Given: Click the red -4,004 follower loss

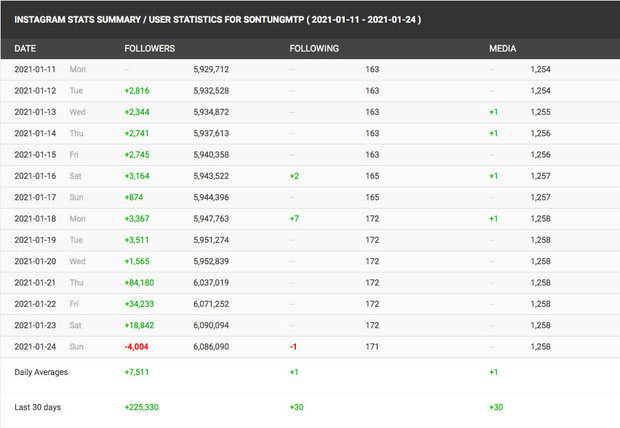Looking at the screenshot, I should (136, 344).
